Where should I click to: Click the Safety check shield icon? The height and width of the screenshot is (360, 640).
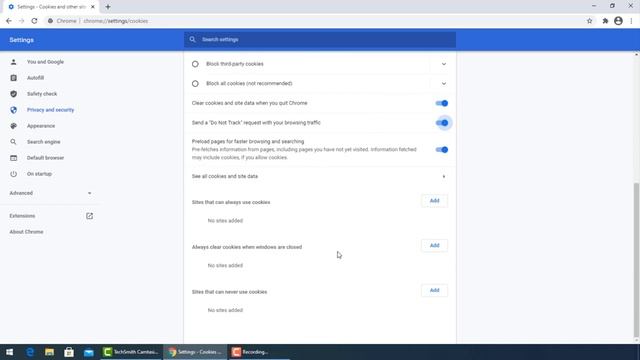(x=13, y=94)
